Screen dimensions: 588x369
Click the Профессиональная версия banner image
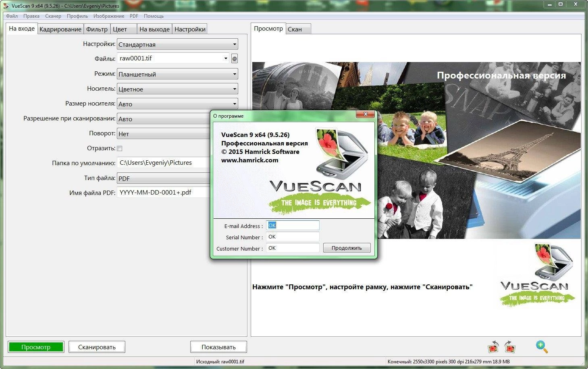pos(416,150)
